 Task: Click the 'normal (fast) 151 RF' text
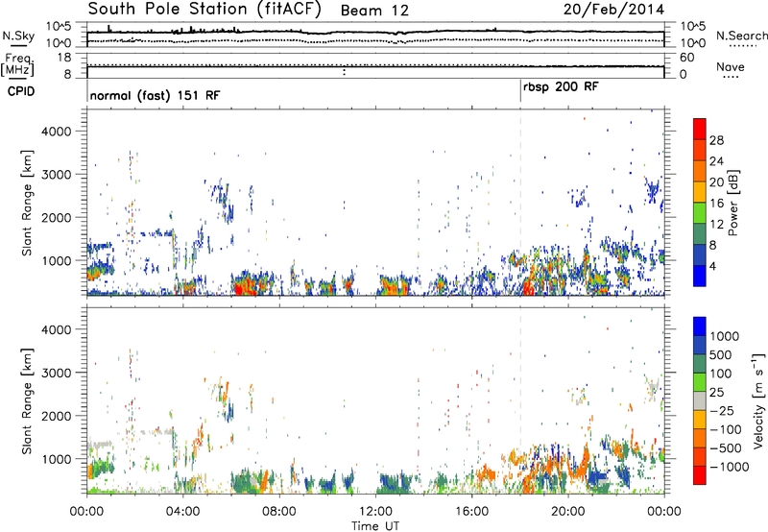click(x=155, y=95)
